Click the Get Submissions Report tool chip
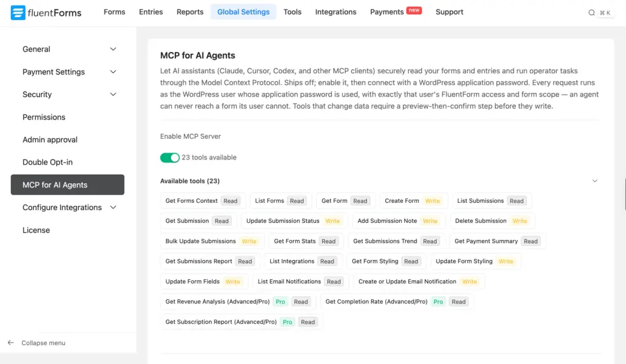 [x=210, y=261]
